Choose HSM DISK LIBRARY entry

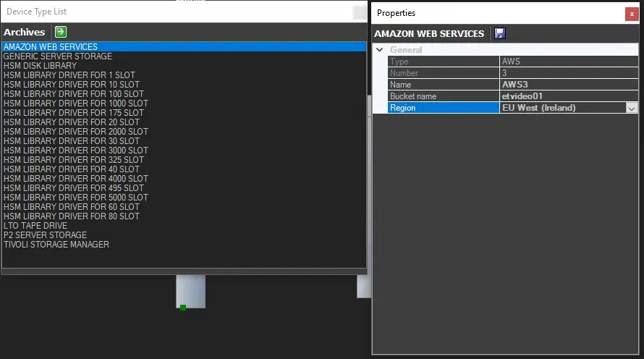(40, 66)
